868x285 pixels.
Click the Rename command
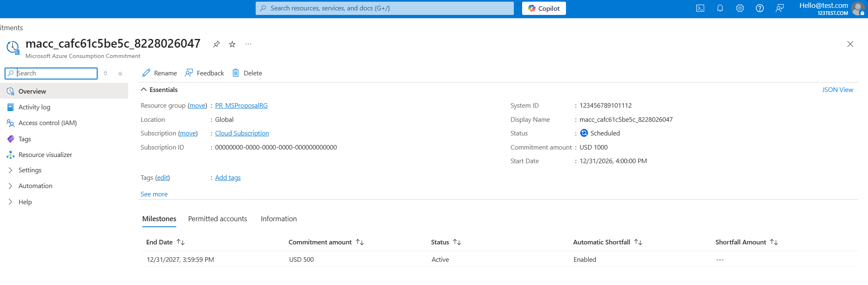[x=160, y=73]
